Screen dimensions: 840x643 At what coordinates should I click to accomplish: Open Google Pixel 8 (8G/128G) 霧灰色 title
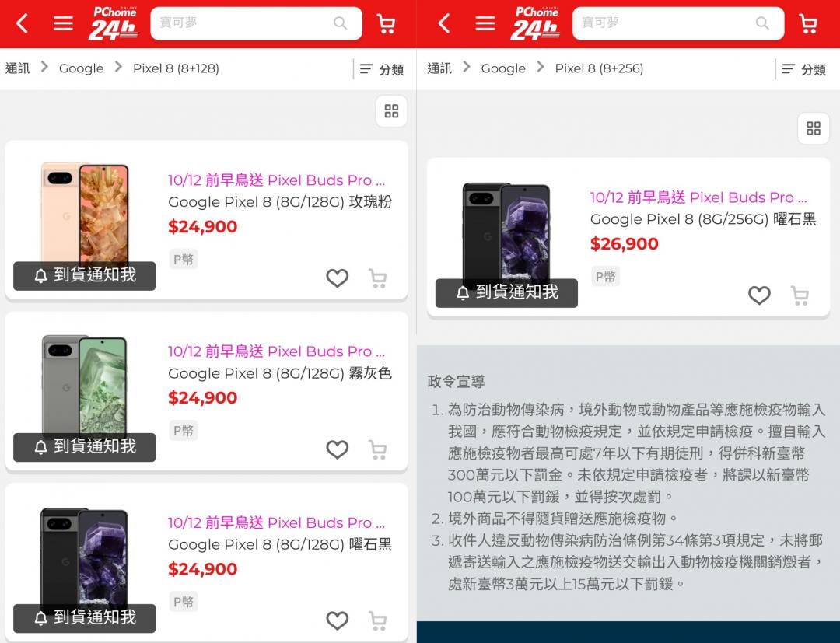click(280, 373)
